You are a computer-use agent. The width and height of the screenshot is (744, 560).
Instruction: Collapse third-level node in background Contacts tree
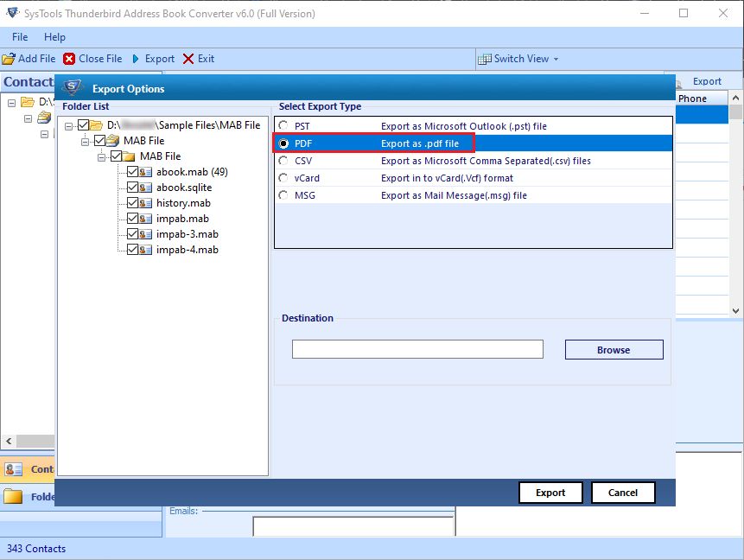pos(44,134)
